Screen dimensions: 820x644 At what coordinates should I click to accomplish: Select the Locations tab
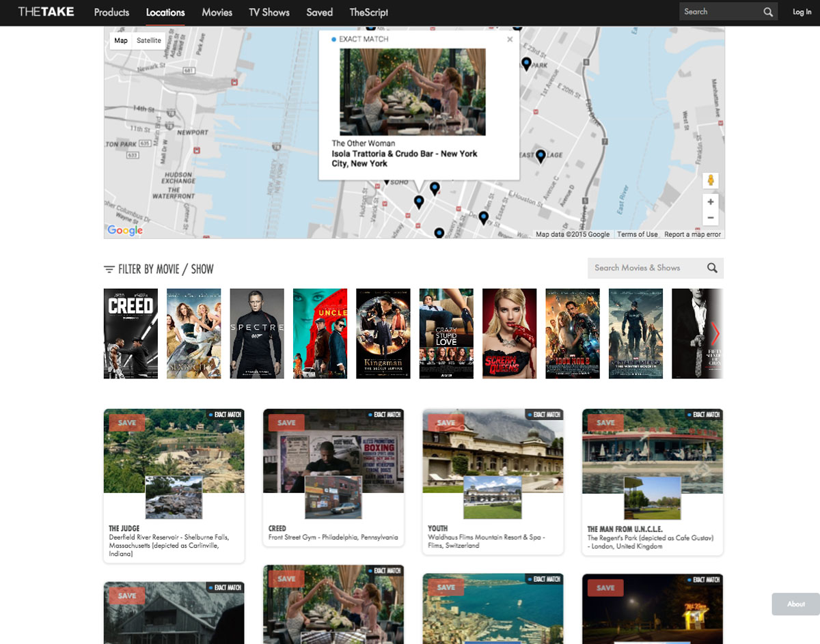point(165,12)
